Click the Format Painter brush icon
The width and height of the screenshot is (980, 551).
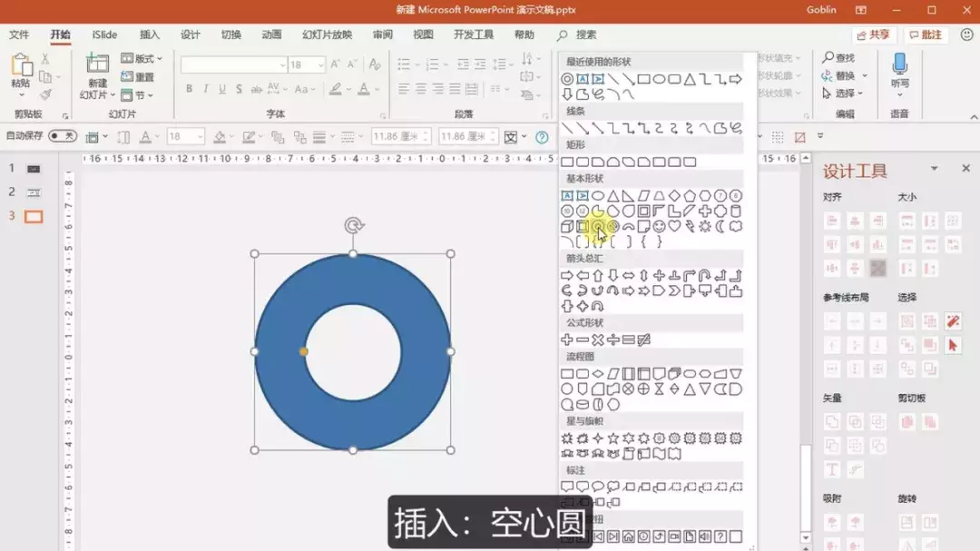[x=45, y=94]
